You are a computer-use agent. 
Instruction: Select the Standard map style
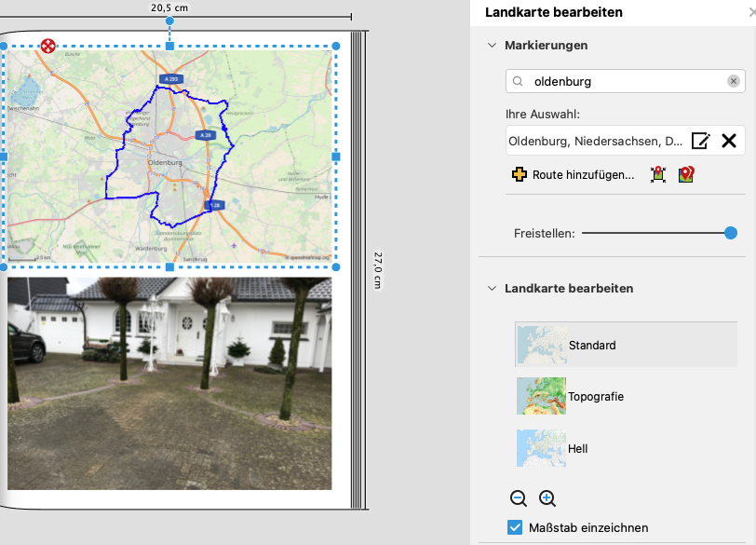click(627, 345)
